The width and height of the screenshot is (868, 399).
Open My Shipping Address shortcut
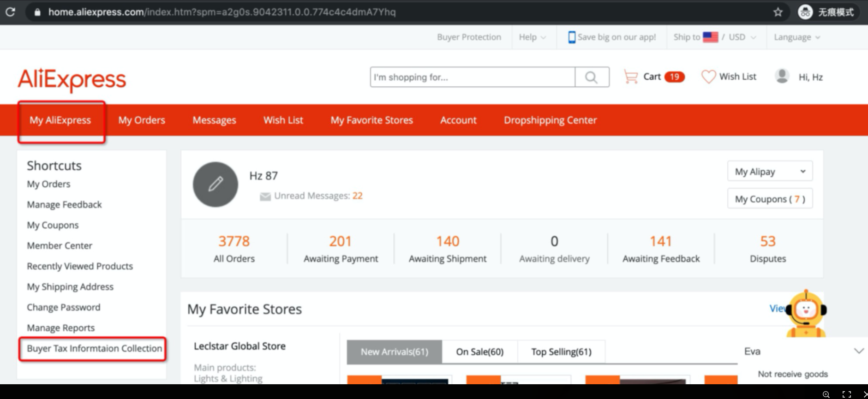click(x=70, y=287)
